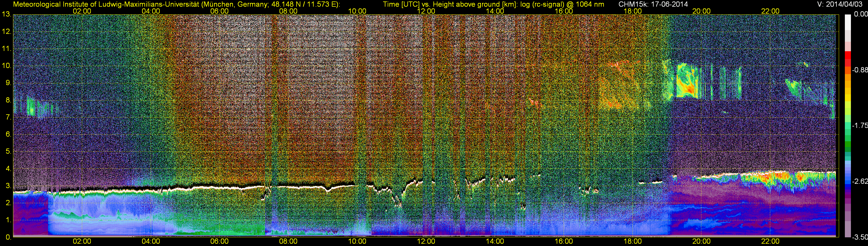Click the 12:00 label on the bottom time axis
This screenshot has height=246, width=868.
pos(426,241)
